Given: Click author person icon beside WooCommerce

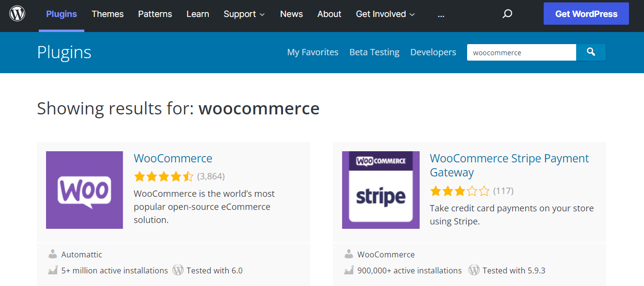Looking at the screenshot, I should click(x=349, y=254).
